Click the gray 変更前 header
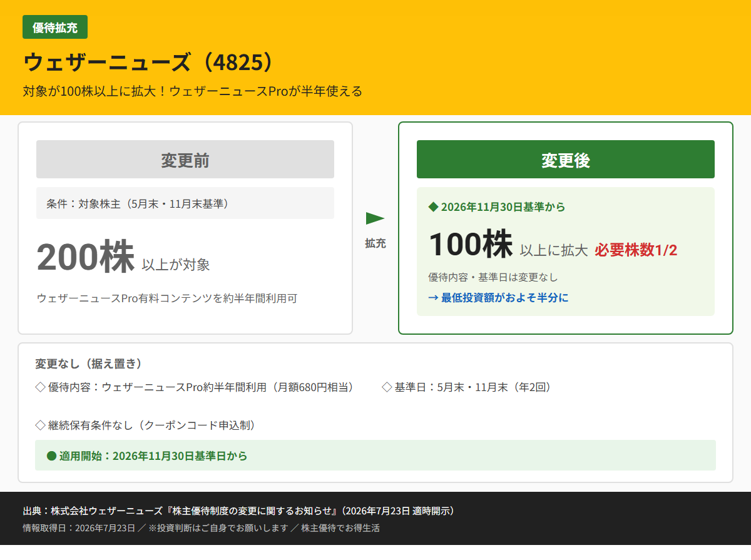Screen dimensions: 751x560 [185, 160]
